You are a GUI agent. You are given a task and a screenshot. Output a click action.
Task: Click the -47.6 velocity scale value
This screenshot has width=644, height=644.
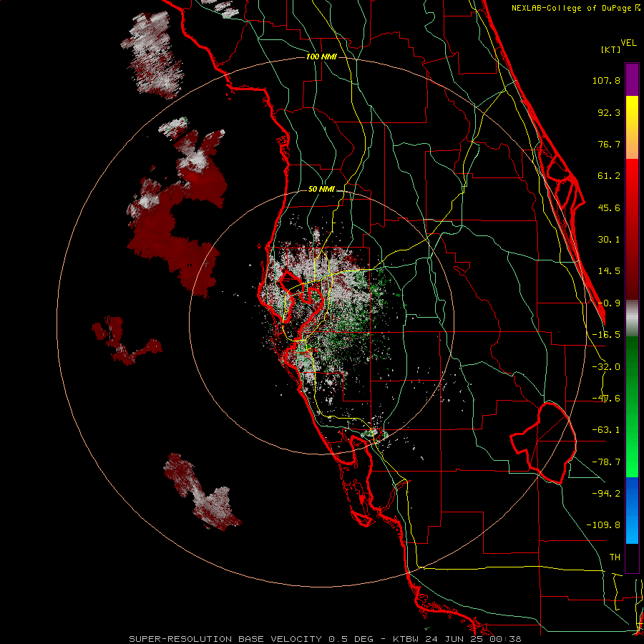[606, 399]
